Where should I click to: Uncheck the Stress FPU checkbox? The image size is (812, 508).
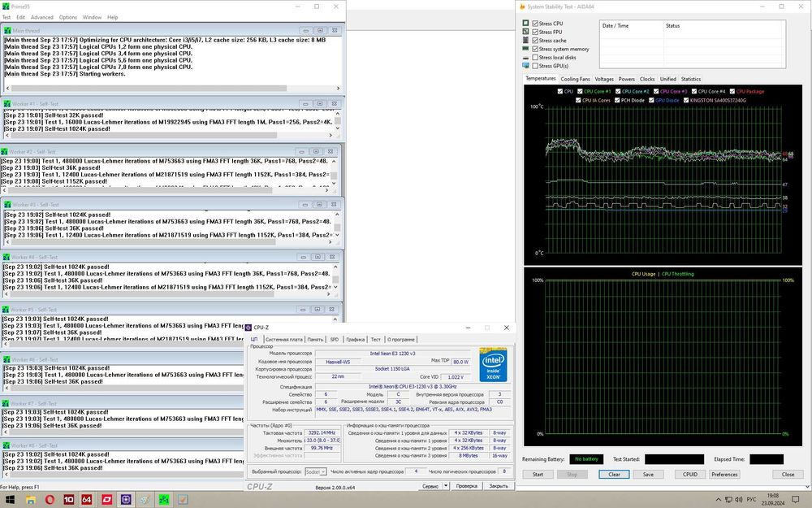click(535, 32)
